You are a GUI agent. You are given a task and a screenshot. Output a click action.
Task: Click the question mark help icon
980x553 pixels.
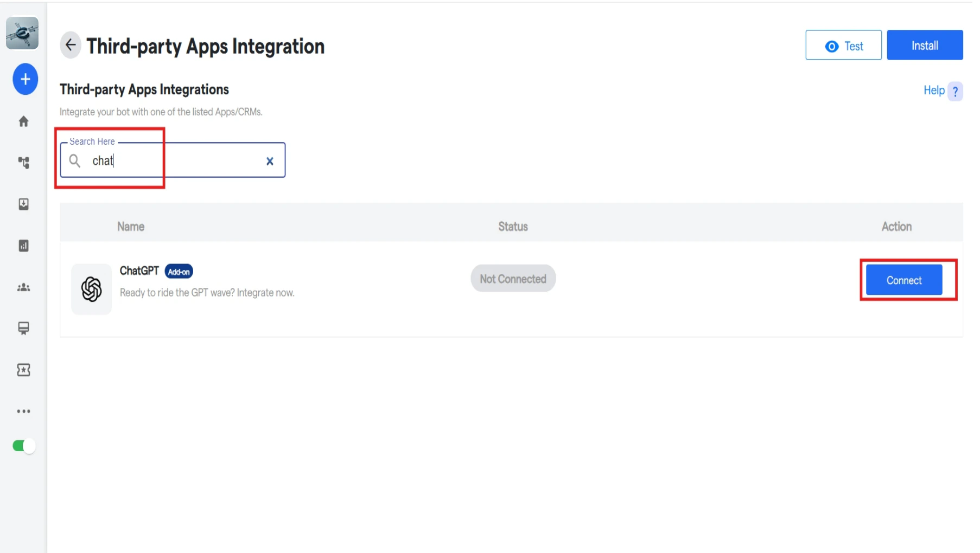[x=955, y=92]
